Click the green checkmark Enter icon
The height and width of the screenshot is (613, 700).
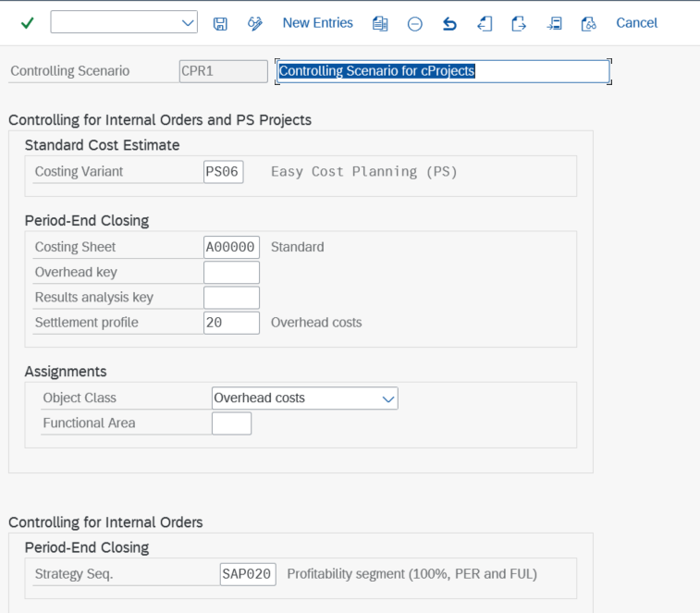pos(27,23)
